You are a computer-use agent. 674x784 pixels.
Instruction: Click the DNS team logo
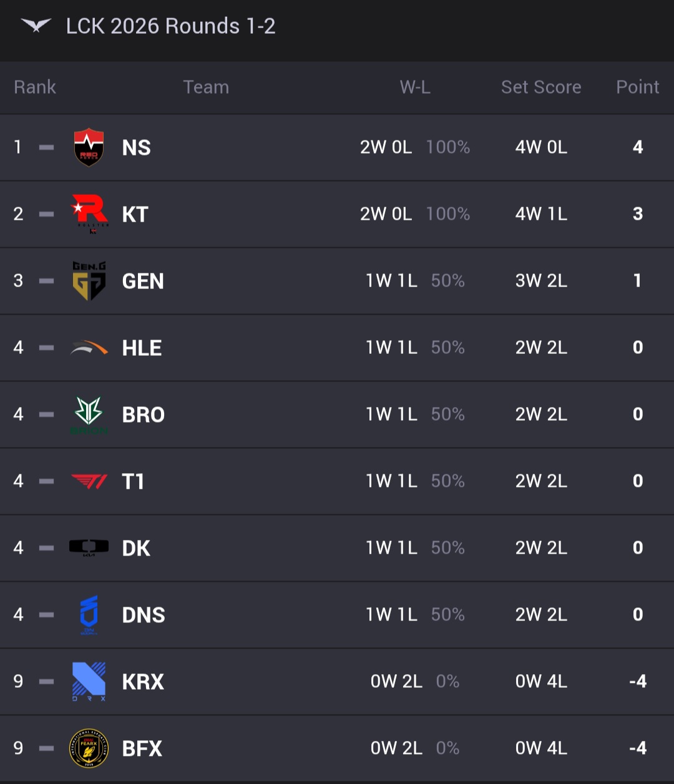[89, 615]
